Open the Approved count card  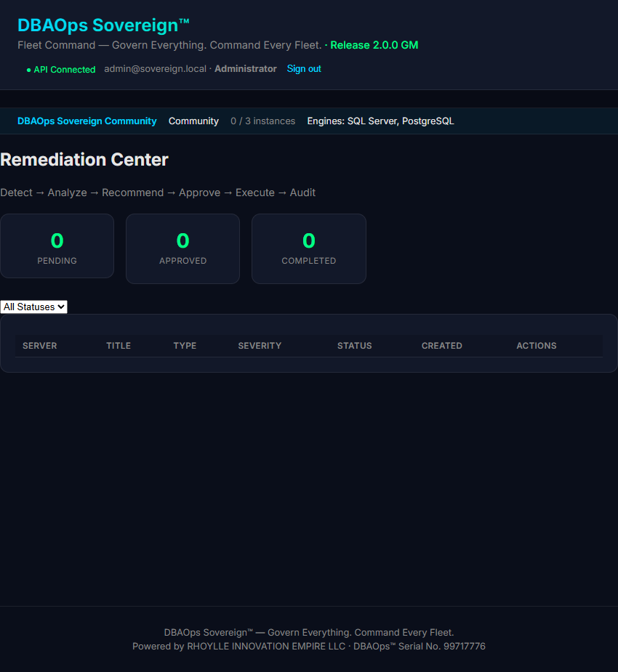pyautogui.click(x=182, y=248)
